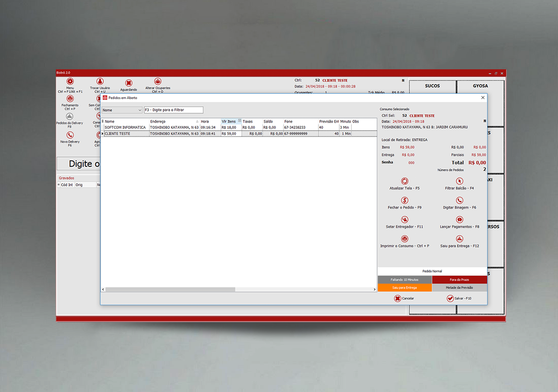Mark order as Saiu para Entrega motorcycle icon
558x392 pixels.
point(459,239)
